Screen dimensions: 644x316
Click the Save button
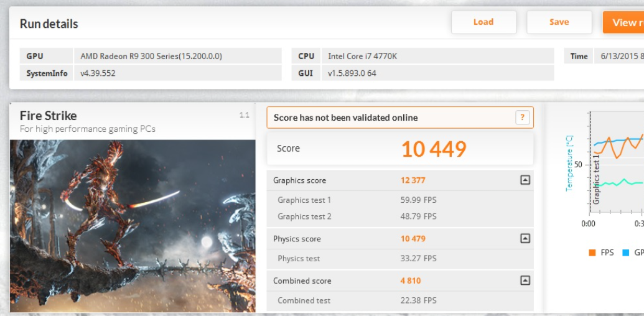pyautogui.click(x=559, y=22)
